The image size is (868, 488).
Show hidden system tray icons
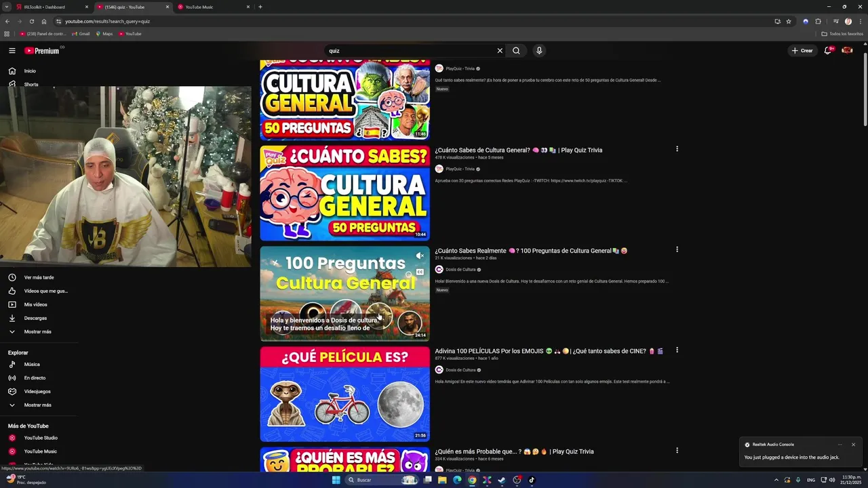pos(776,480)
